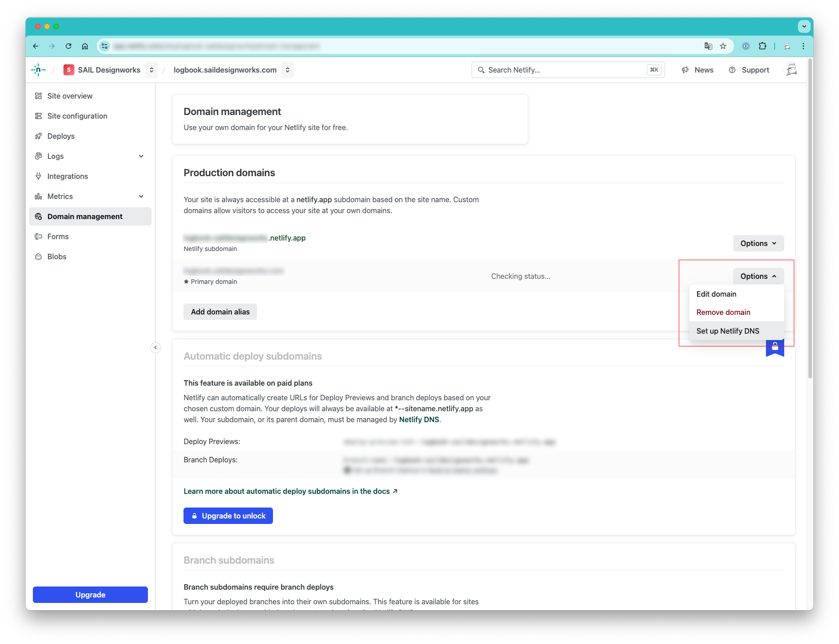Open the browser extensions puzzle icon

tap(762, 46)
